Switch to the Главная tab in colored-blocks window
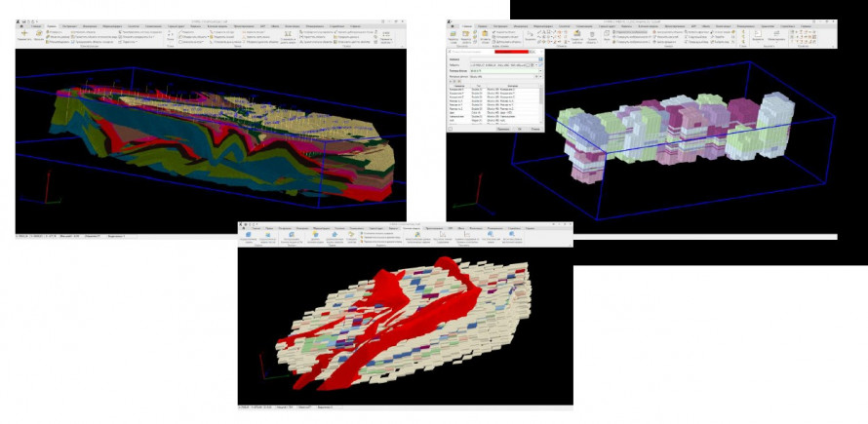 click(466, 26)
